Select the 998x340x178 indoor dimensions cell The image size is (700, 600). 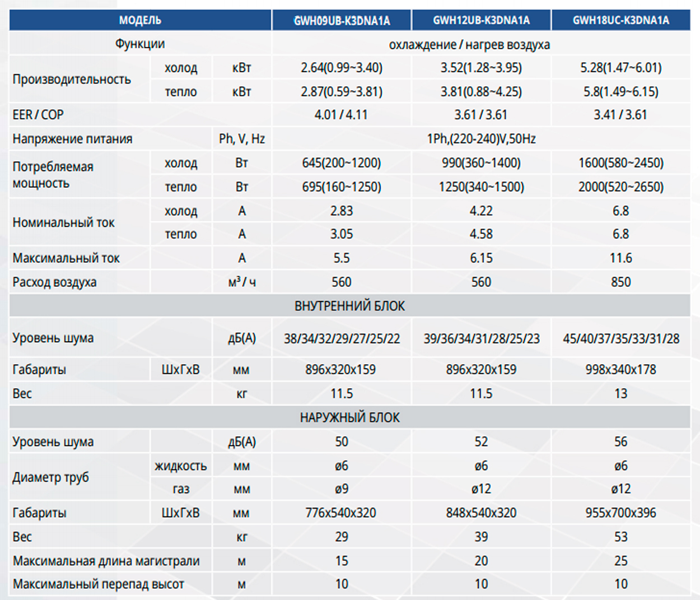620,370
